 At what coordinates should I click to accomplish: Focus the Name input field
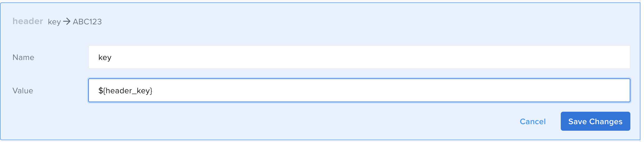359,57
